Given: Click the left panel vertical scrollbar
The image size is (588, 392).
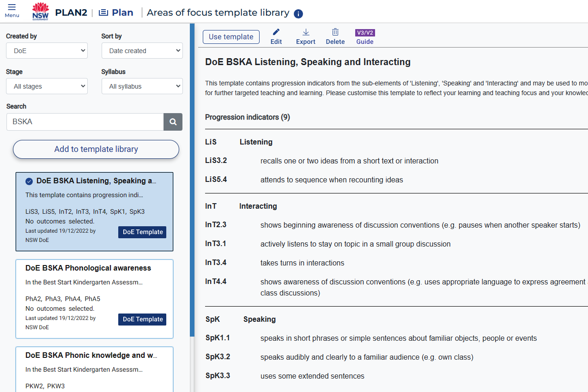Looking at the screenshot, I should 192,180.
